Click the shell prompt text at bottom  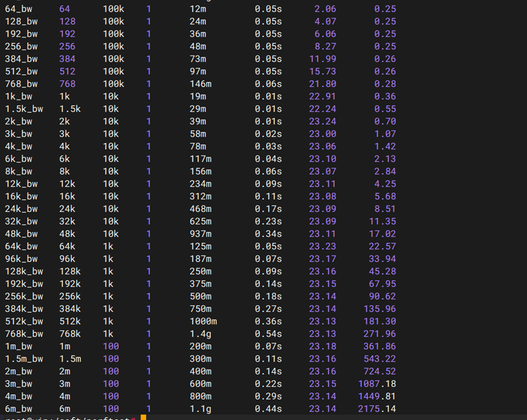pos(68,418)
